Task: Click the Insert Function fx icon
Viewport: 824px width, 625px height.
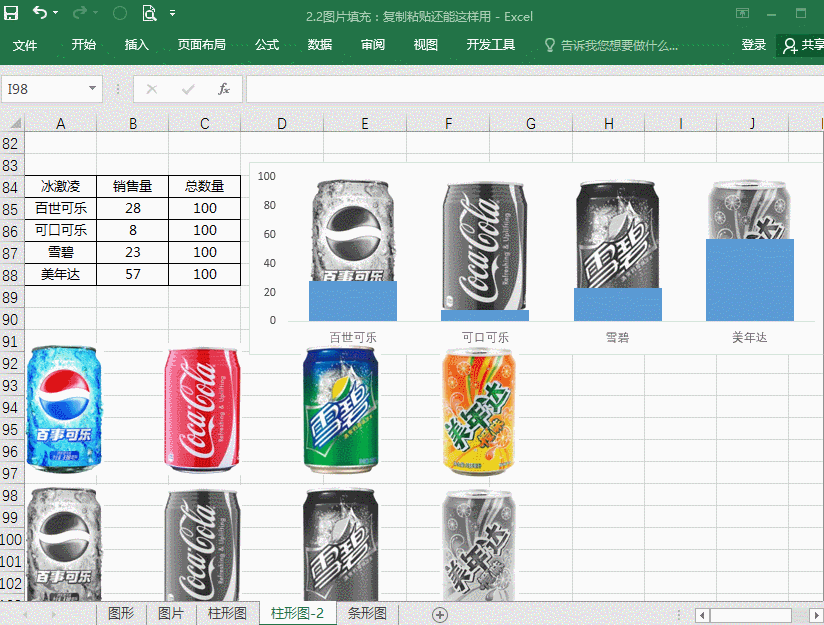Action: [224, 89]
